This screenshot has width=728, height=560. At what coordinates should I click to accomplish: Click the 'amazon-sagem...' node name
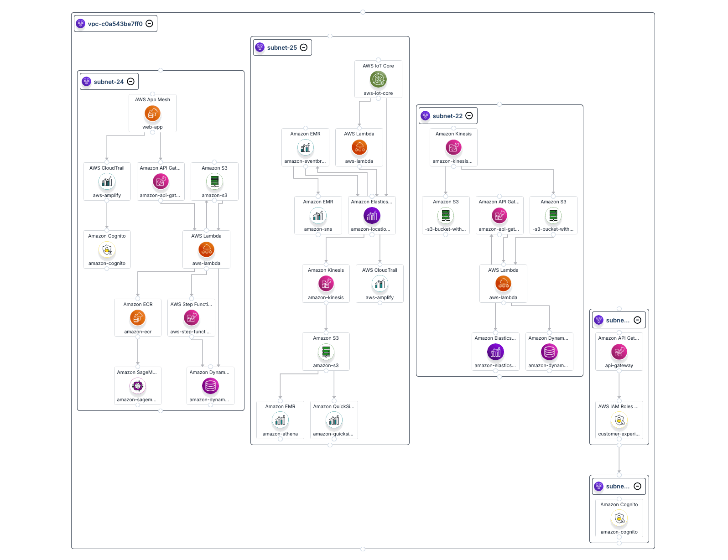(137, 400)
